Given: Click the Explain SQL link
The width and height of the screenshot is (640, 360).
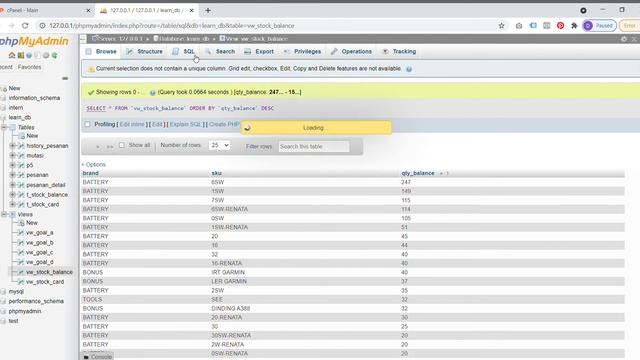Looking at the screenshot, I should [x=185, y=124].
